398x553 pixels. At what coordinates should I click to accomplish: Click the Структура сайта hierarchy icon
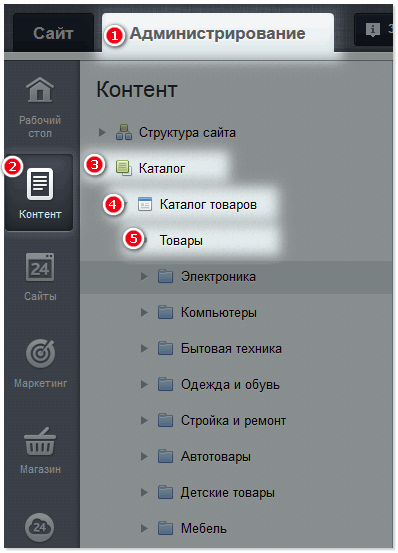tap(124, 132)
